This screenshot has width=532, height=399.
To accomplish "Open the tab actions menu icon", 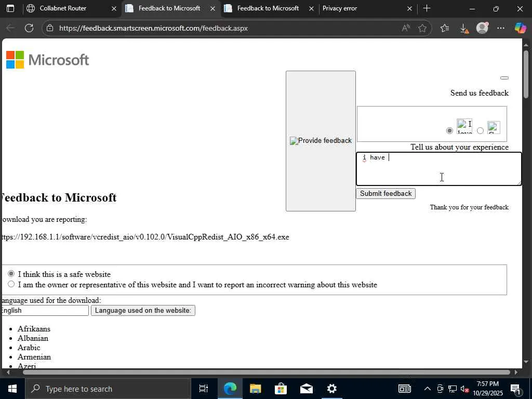I will click(10, 8).
